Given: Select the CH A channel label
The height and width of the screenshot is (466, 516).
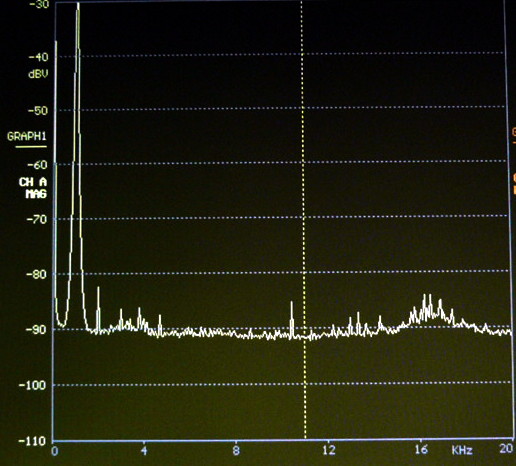Looking at the screenshot, I should click(33, 182).
